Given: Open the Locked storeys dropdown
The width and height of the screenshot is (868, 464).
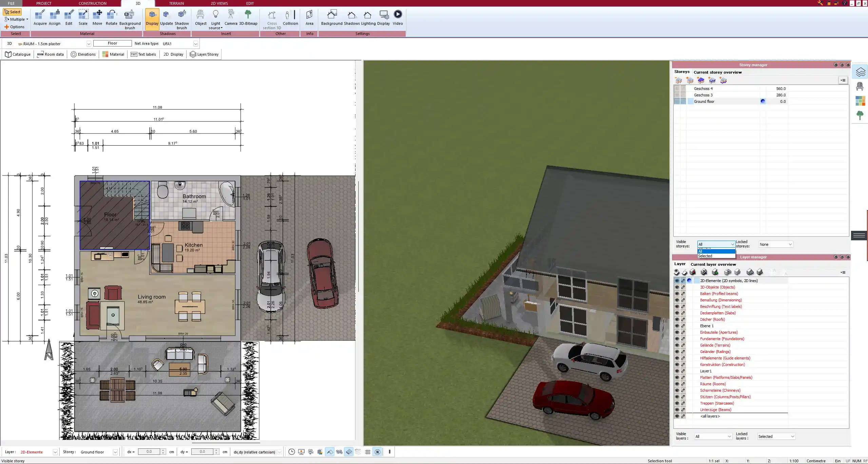Looking at the screenshot, I should 775,244.
